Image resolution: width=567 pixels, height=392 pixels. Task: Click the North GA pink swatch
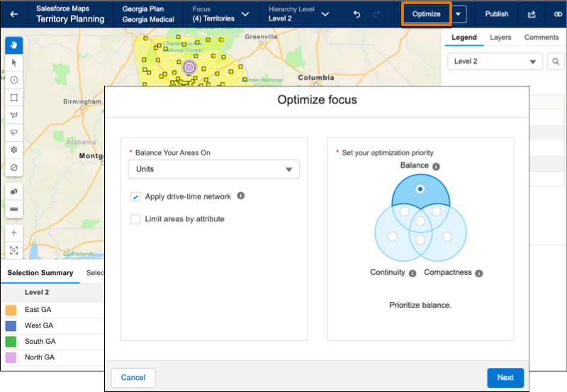coord(11,358)
